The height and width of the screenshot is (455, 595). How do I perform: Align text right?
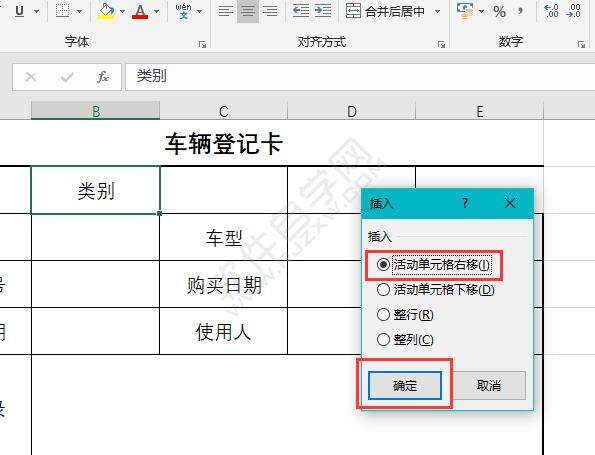coord(270,11)
